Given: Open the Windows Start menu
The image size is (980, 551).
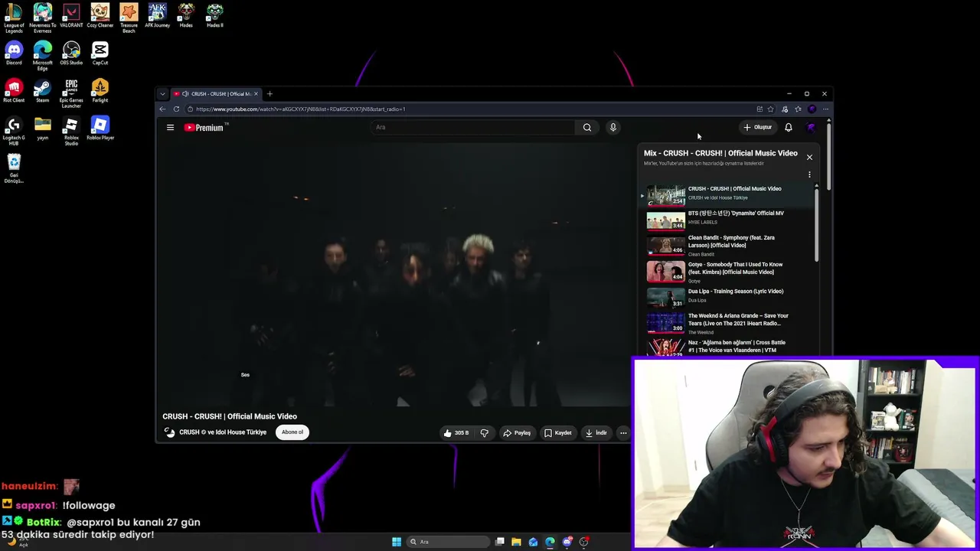Looking at the screenshot, I should (x=397, y=542).
